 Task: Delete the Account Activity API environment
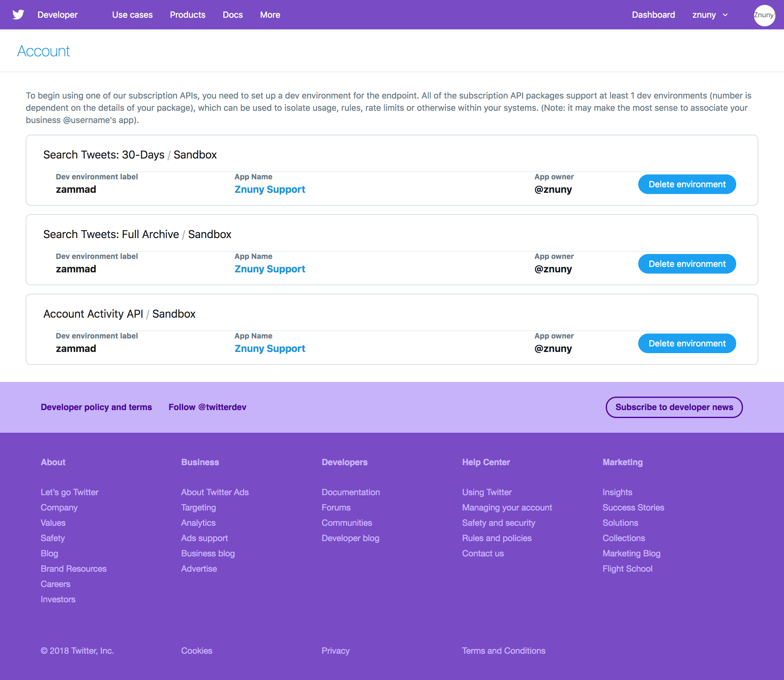point(687,343)
